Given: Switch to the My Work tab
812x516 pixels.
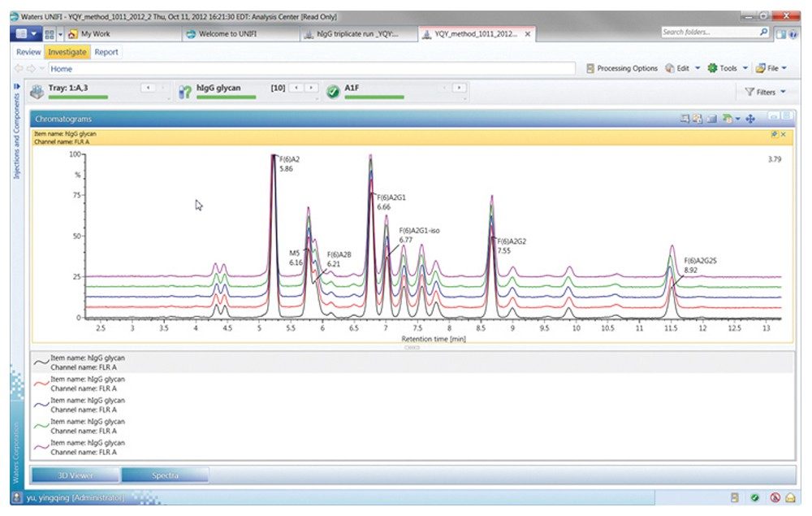Looking at the screenshot, I should pyautogui.click(x=123, y=34).
